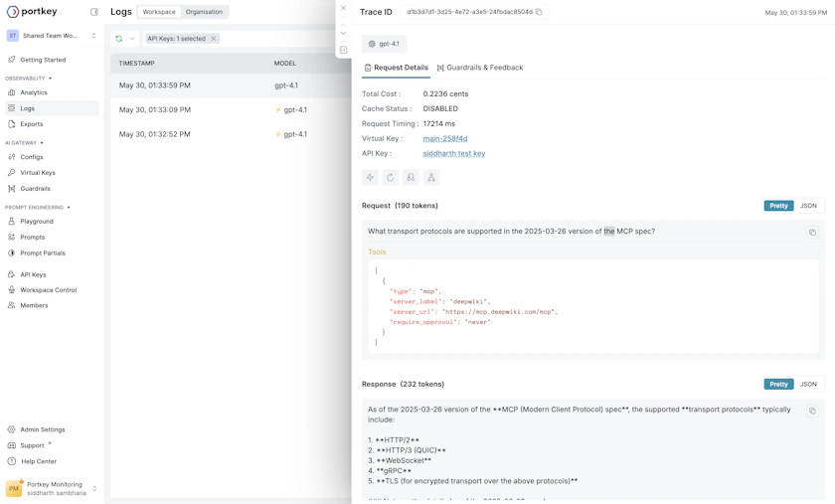Switch to Guardrails & Feedback tab
Screen dimensions: 835x504
click(480, 68)
